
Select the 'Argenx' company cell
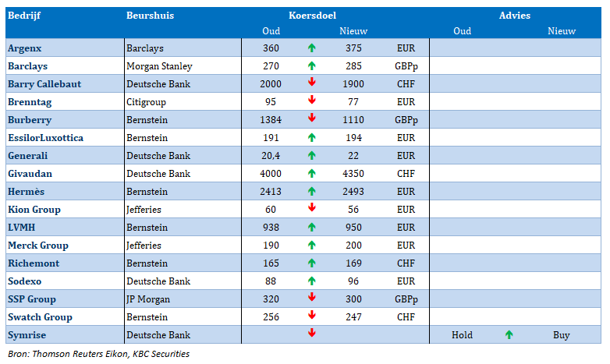[x=65, y=48]
